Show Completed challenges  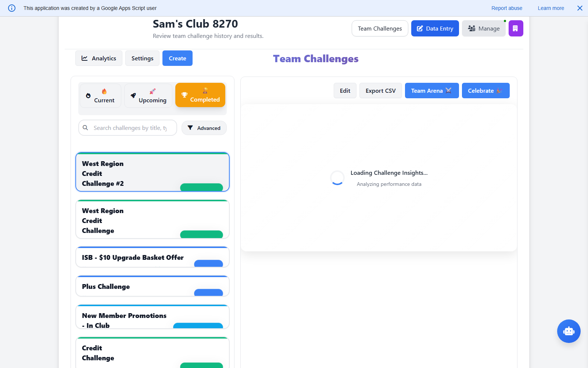(200, 95)
